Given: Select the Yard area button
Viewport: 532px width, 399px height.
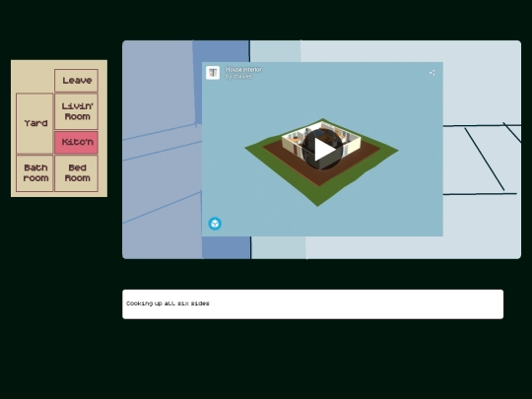Looking at the screenshot, I should pyautogui.click(x=34, y=123).
